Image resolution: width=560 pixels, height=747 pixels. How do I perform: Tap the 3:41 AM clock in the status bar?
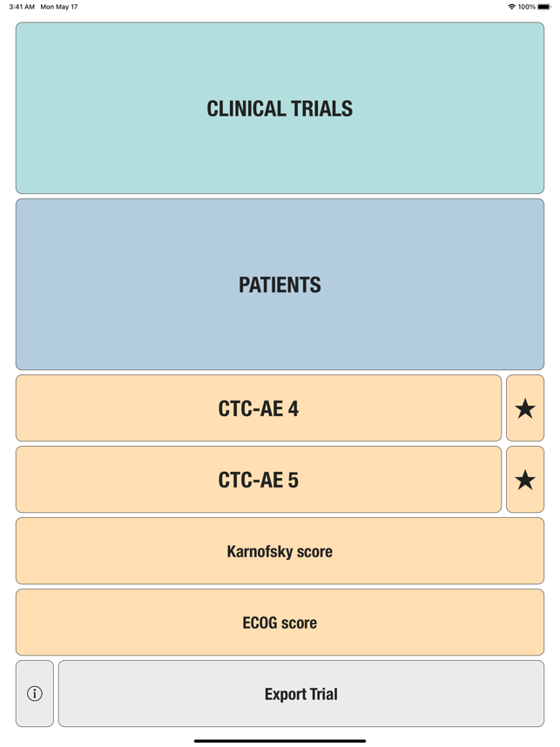22,7
